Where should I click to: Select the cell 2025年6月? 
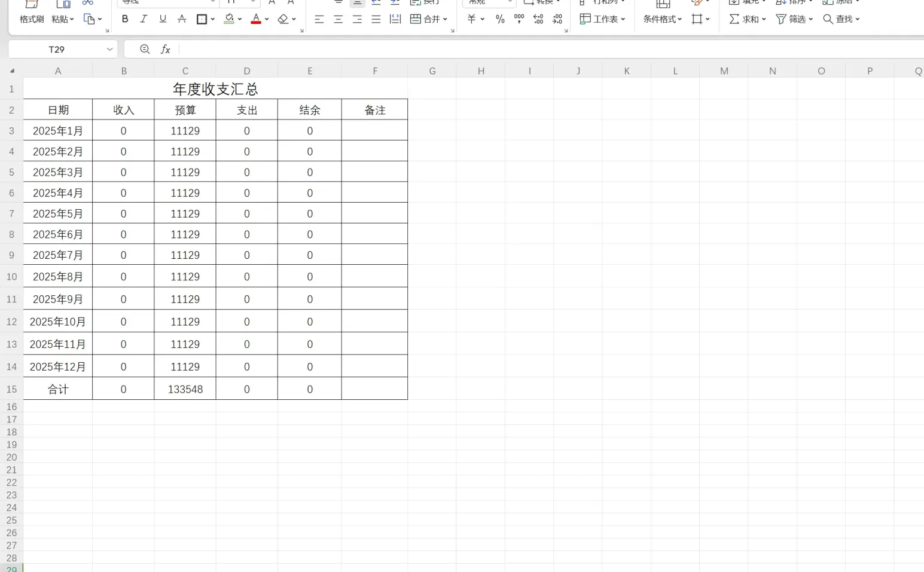coord(58,234)
